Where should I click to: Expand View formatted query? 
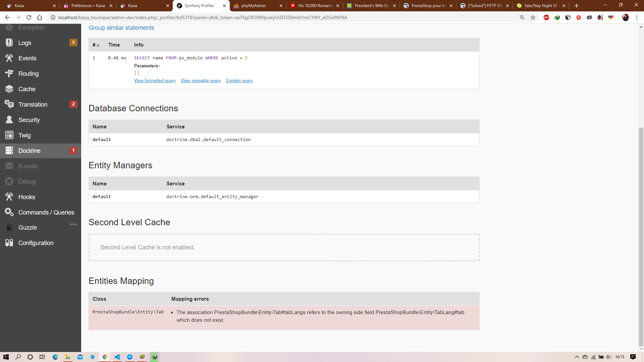[x=155, y=81]
